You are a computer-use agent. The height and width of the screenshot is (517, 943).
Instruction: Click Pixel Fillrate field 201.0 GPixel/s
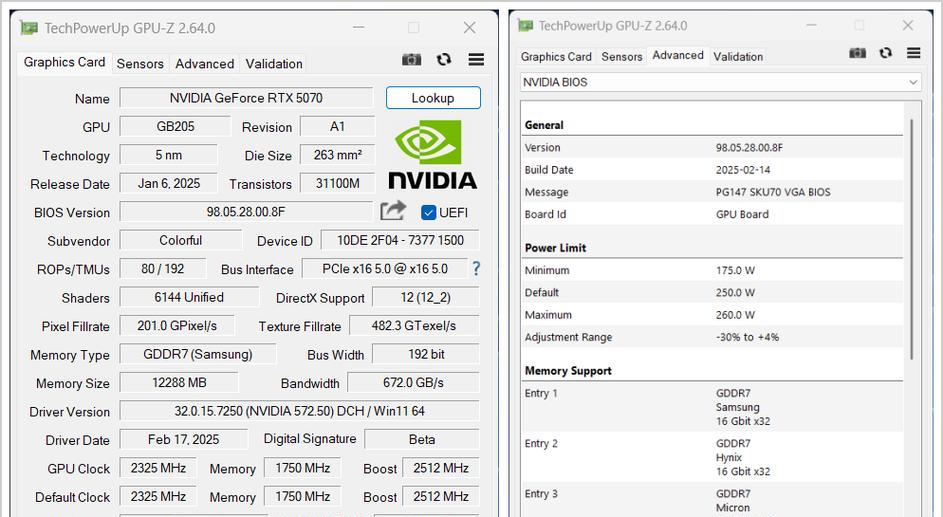coord(177,326)
